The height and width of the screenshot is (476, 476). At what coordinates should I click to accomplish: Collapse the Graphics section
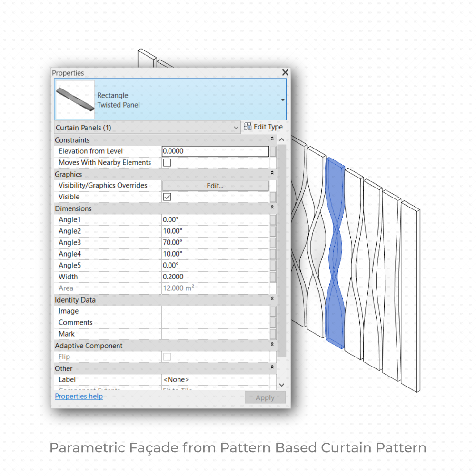pyautogui.click(x=271, y=174)
